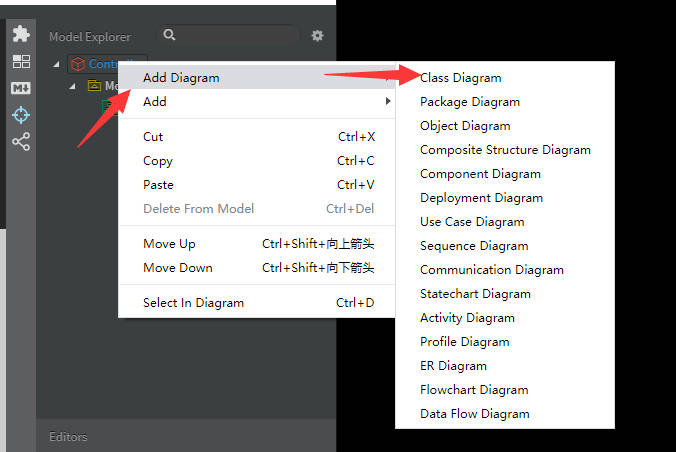Open Model Explorer gear settings
The height and width of the screenshot is (452, 676).
pyautogui.click(x=317, y=36)
